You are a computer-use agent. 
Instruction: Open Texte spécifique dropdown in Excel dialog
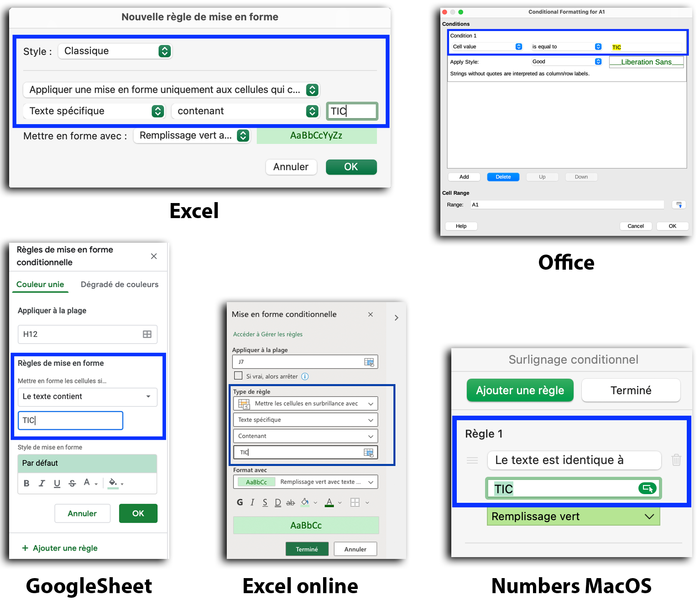94,111
